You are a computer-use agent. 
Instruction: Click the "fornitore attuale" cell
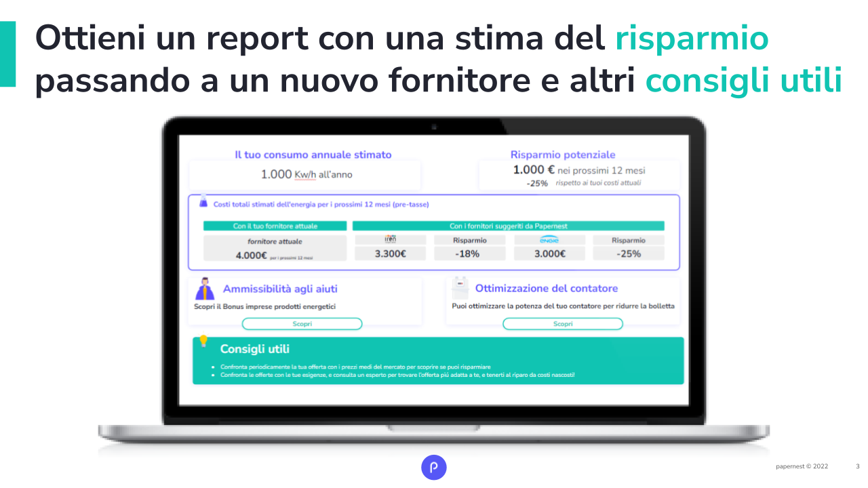pos(275,241)
